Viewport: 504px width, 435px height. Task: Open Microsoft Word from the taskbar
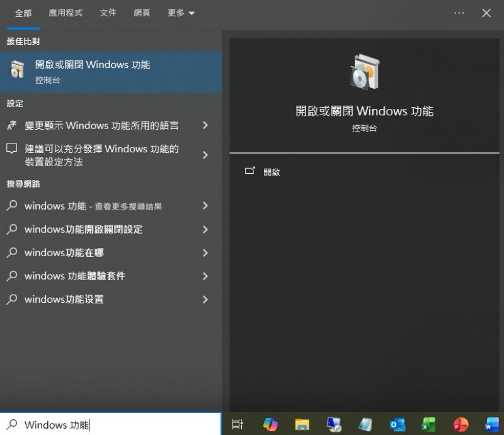pos(491,424)
